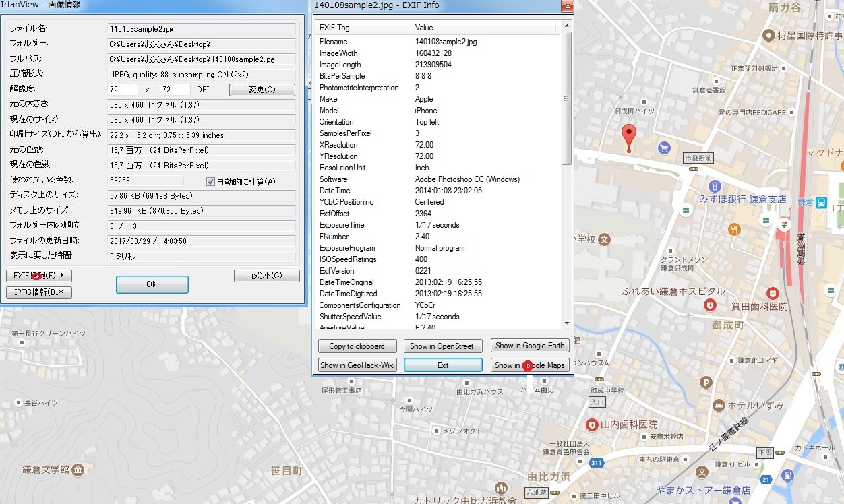844x504 pixels.
Task: Close the EXIF Info dialog window
Action: [x=568, y=6]
